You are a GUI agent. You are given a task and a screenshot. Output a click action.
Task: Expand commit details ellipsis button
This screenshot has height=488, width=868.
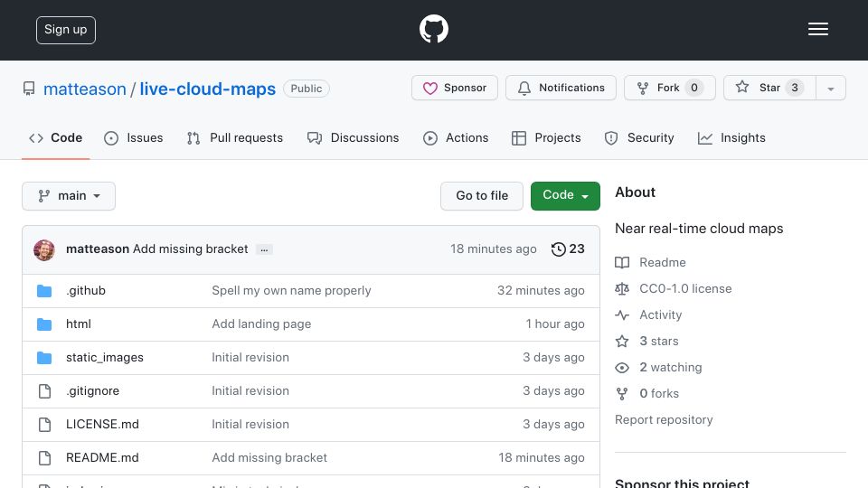tap(264, 250)
